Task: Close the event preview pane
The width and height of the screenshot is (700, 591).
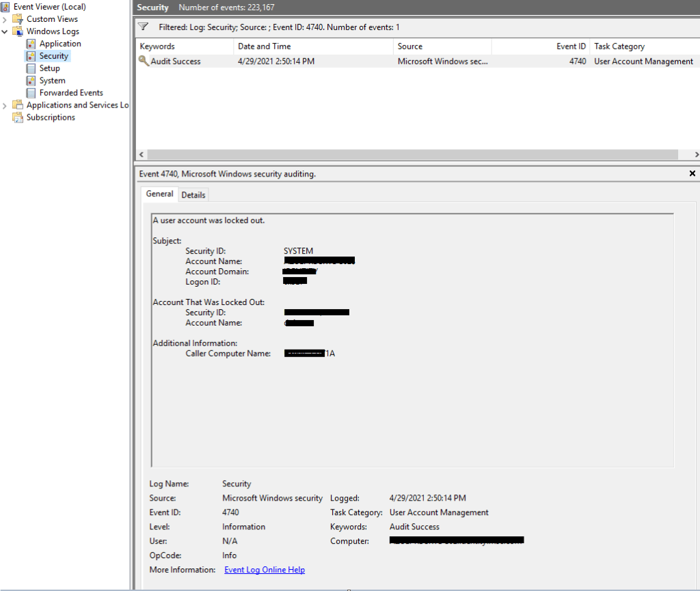Action: pos(692,174)
